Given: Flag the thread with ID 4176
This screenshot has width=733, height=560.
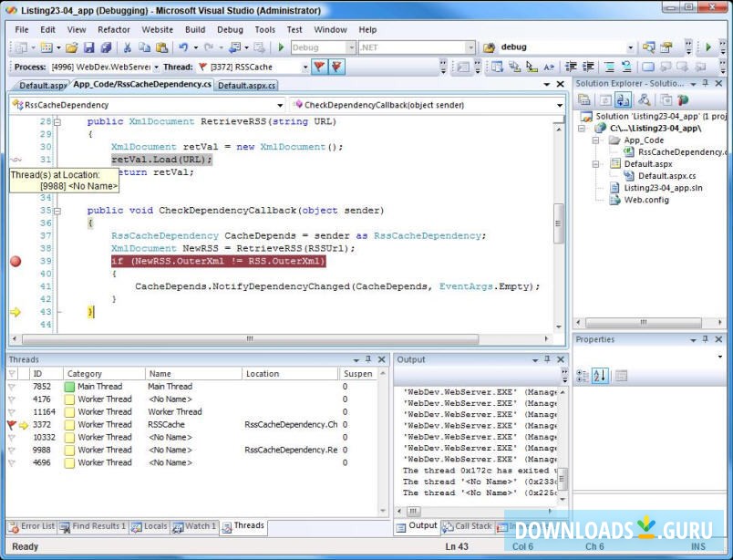Looking at the screenshot, I should coord(12,399).
